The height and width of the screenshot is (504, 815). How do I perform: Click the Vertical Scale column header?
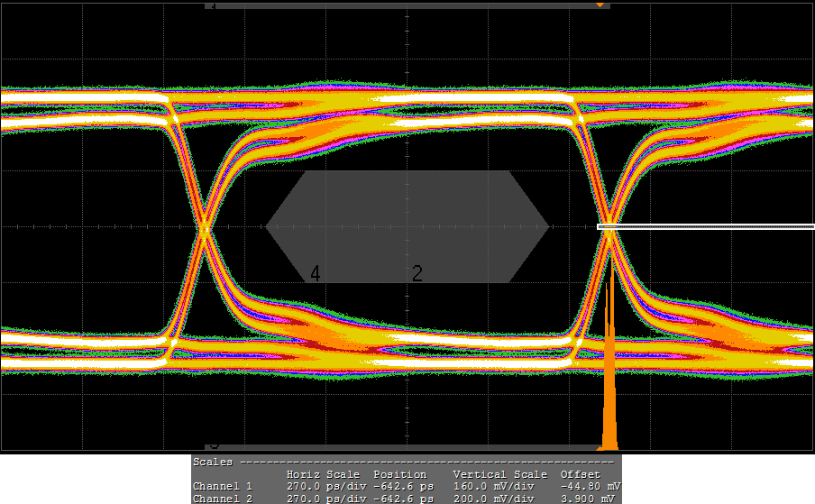tap(499, 474)
